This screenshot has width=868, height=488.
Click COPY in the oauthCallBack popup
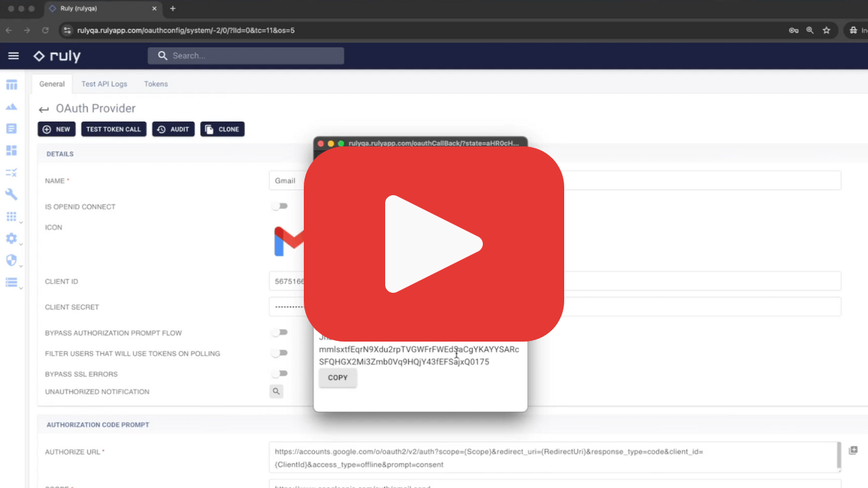[338, 378]
